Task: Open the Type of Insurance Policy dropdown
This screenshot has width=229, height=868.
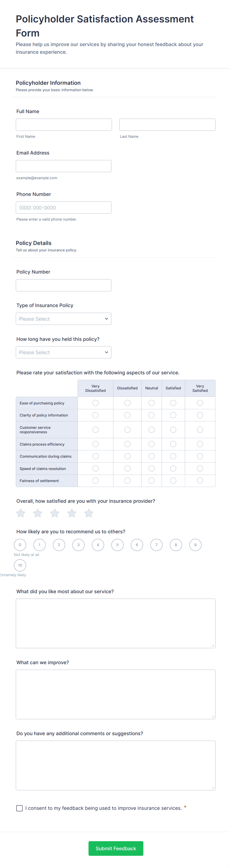Action: point(63,319)
